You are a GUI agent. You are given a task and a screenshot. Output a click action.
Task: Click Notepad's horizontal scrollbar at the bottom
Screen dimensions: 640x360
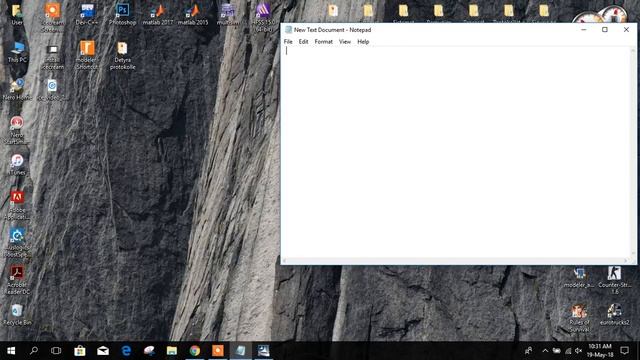tap(455, 260)
